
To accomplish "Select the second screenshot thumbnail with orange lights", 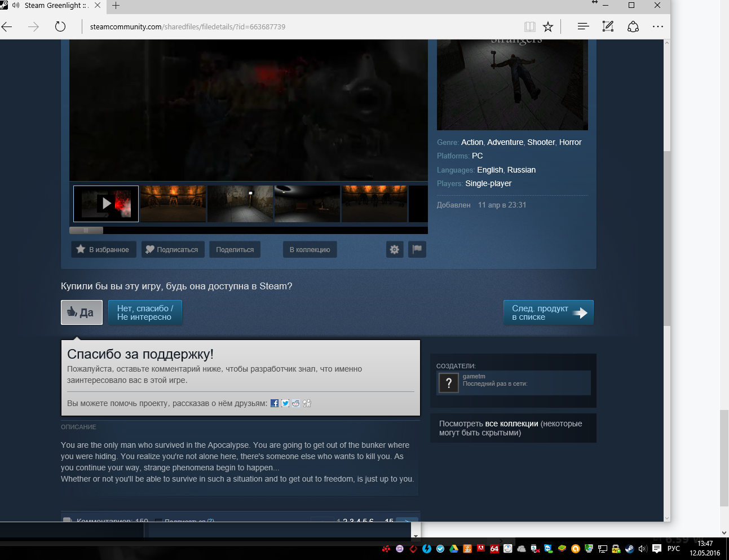I will click(x=173, y=204).
